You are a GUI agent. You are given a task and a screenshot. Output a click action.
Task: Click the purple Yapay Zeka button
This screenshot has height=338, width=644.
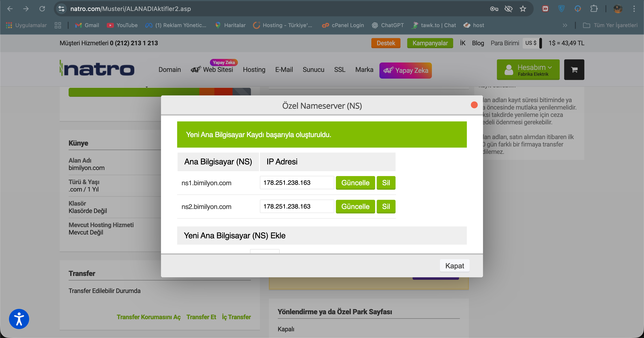[x=405, y=71]
